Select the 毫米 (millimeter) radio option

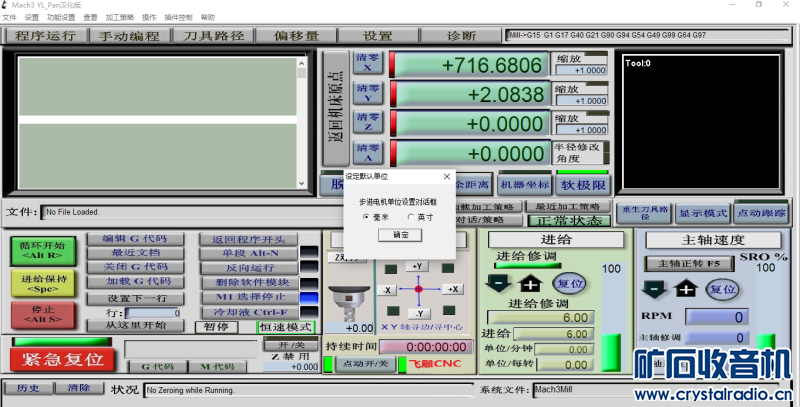tap(367, 217)
